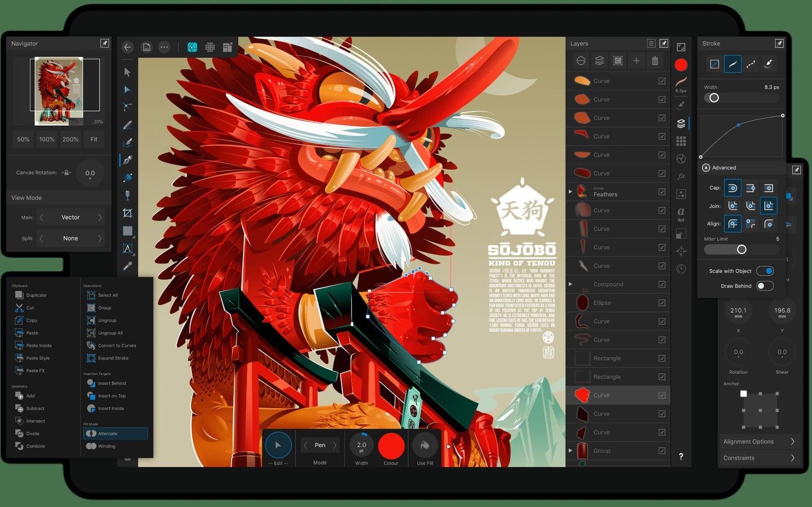Expand the Compound layer

(x=571, y=284)
